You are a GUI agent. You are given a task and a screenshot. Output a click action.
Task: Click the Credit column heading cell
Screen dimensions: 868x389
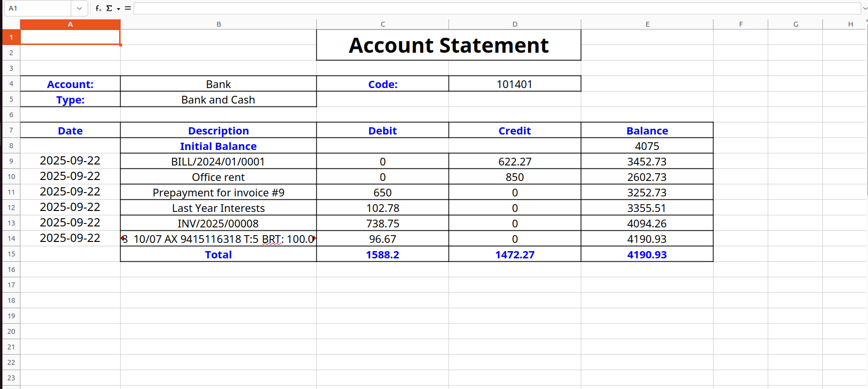pos(515,130)
